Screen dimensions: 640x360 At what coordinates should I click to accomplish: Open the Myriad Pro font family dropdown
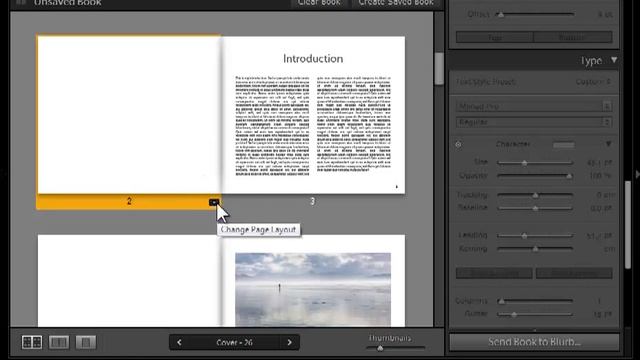(534, 107)
